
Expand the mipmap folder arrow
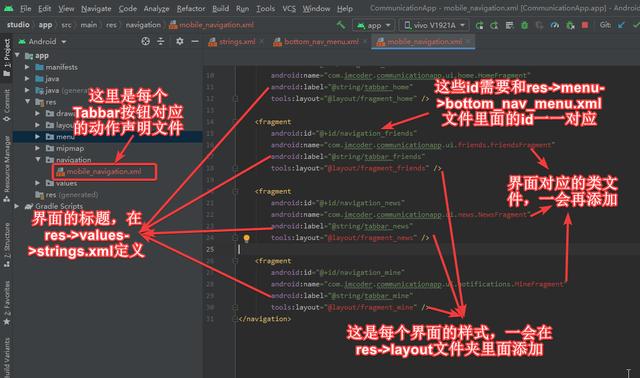tap(38, 148)
